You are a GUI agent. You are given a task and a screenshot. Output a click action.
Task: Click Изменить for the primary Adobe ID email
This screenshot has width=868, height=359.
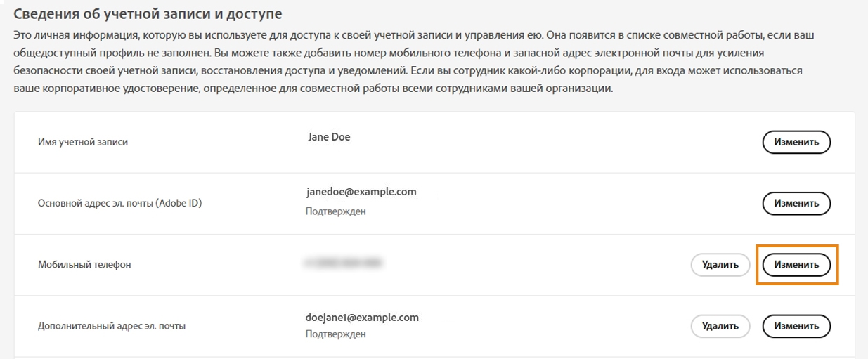(796, 204)
